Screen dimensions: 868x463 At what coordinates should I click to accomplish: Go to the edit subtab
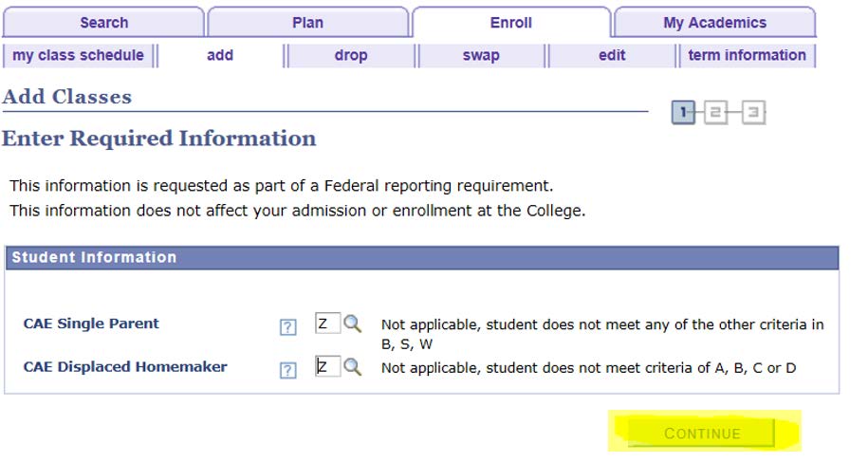pyautogui.click(x=612, y=55)
